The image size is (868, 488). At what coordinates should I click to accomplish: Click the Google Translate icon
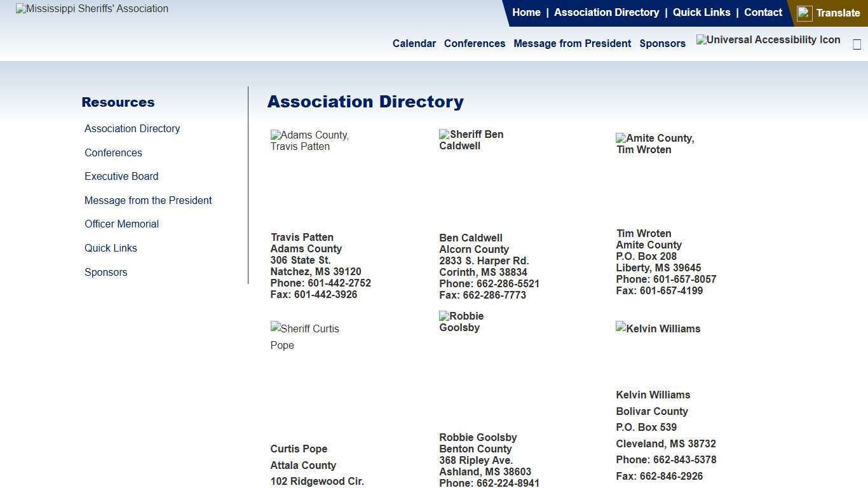tap(804, 13)
